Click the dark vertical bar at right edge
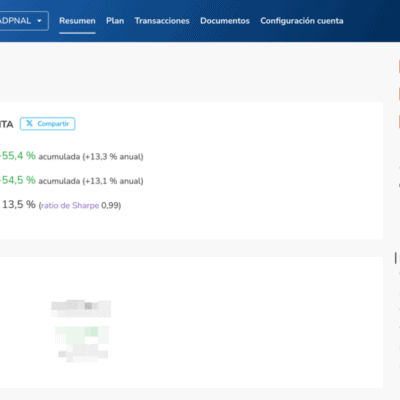The height and width of the screenshot is (400, 400). point(396,258)
